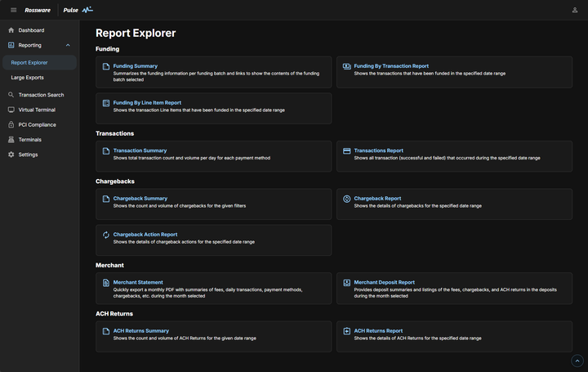The image size is (588, 372).
Task: Click the Funding Summary document icon
Action: click(x=106, y=66)
